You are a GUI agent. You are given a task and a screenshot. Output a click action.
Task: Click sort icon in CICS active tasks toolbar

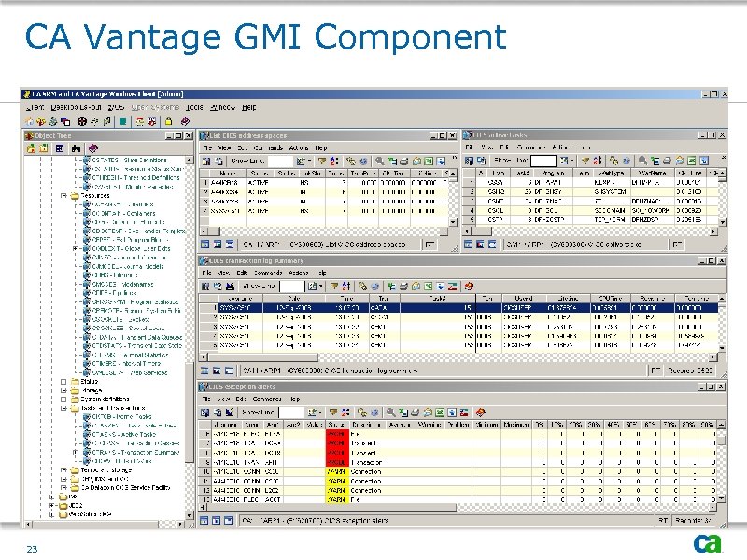point(598,161)
